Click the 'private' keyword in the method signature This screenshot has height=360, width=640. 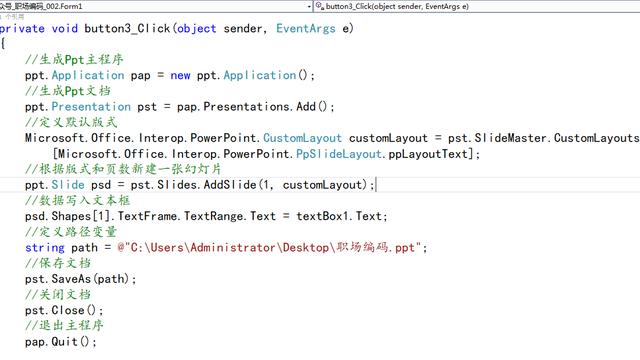[22, 29]
